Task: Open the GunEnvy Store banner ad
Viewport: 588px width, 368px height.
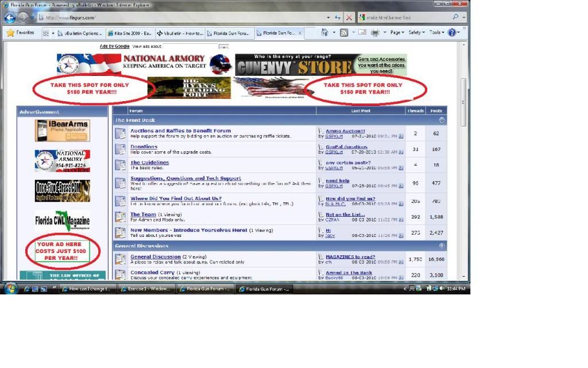Action: pos(321,65)
